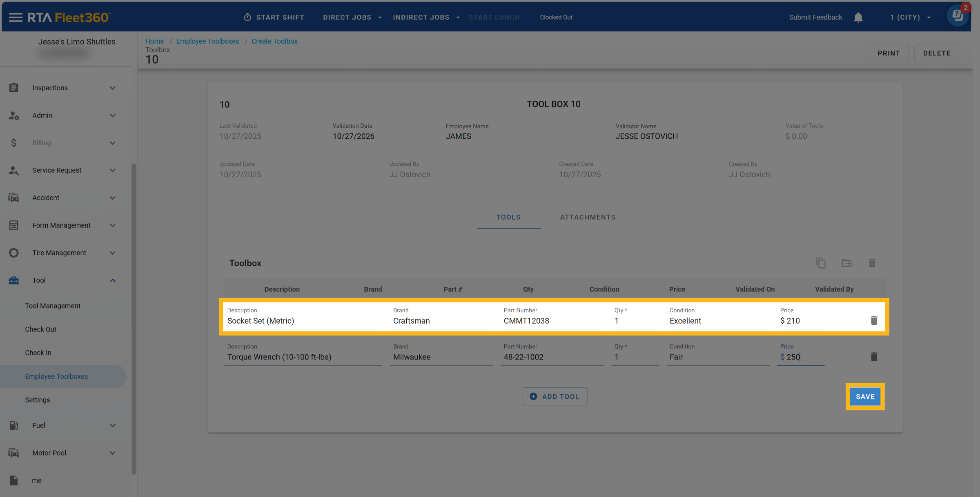Click the copy toolbox icon
The height and width of the screenshot is (497, 980).
coord(821,263)
